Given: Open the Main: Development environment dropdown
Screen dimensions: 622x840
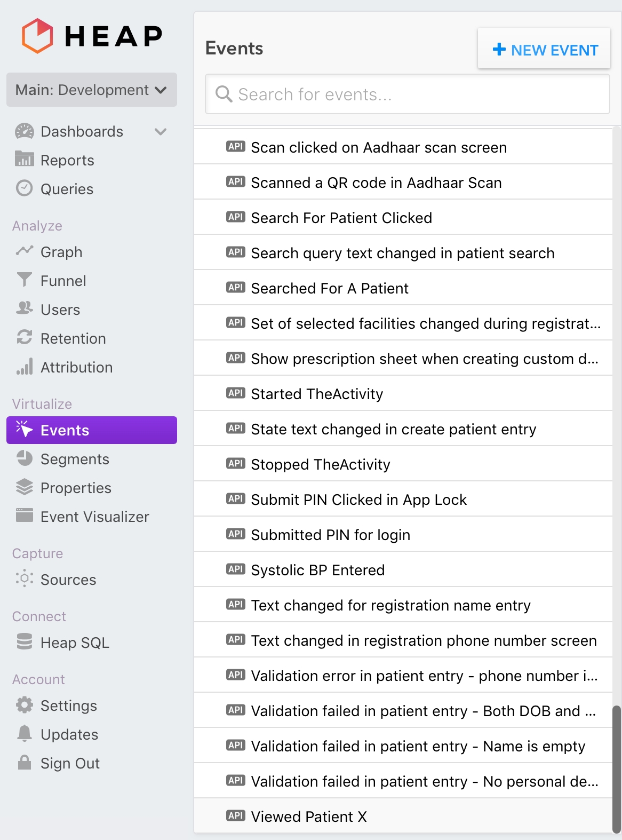Looking at the screenshot, I should [x=92, y=90].
